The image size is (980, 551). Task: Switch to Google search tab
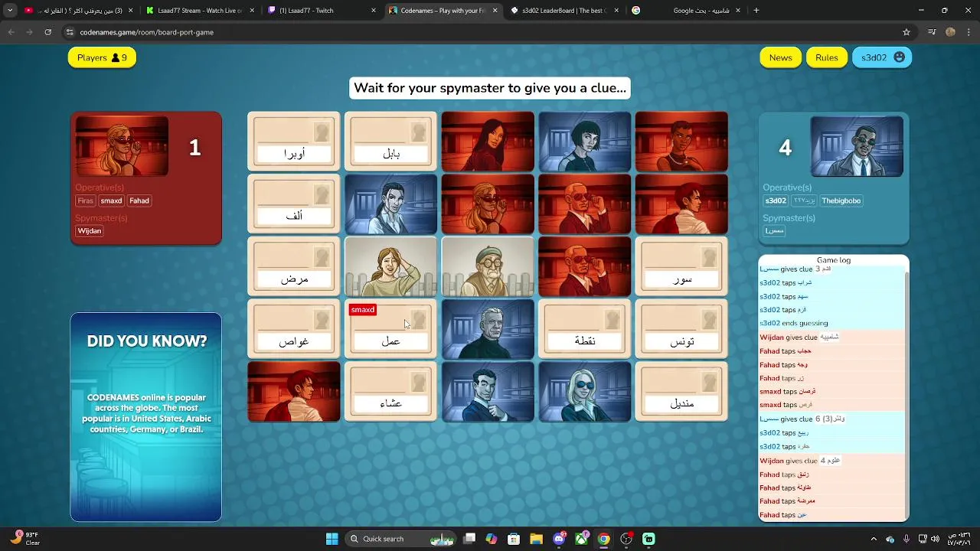coord(686,11)
